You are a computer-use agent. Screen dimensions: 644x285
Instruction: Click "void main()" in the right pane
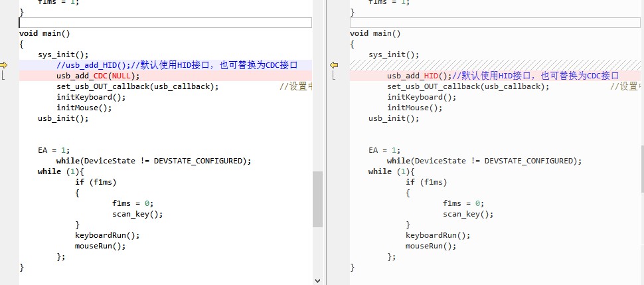coord(375,33)
